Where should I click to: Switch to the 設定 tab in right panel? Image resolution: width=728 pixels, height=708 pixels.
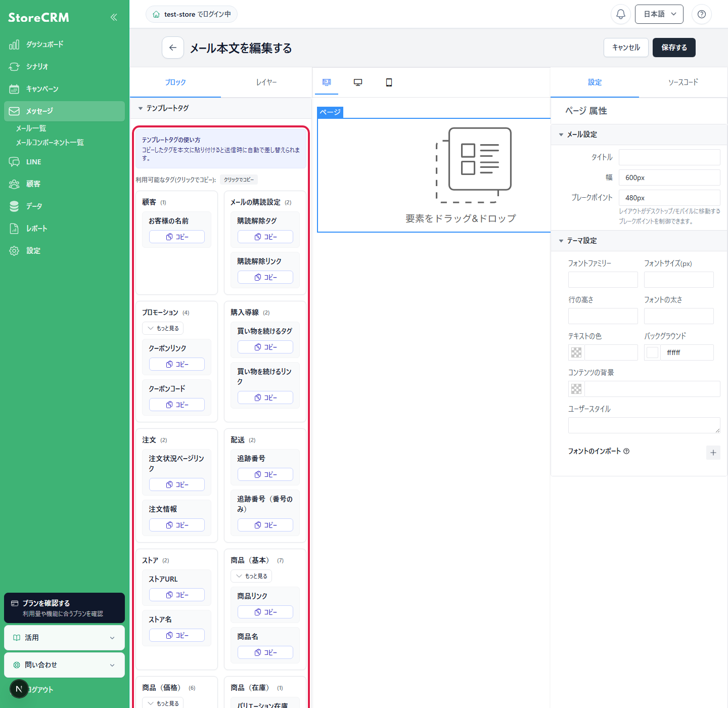pos(595,82)
